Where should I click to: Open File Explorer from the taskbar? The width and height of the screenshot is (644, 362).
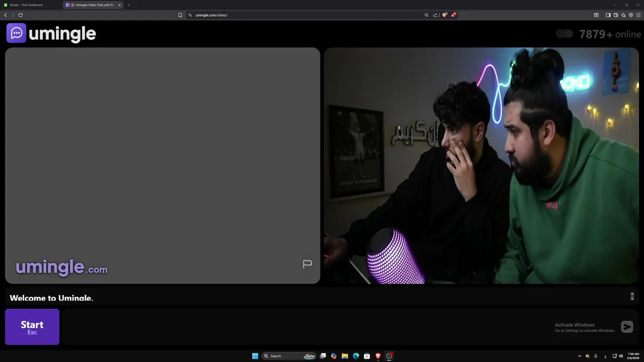pyautogui.click(x=345, y=356)
